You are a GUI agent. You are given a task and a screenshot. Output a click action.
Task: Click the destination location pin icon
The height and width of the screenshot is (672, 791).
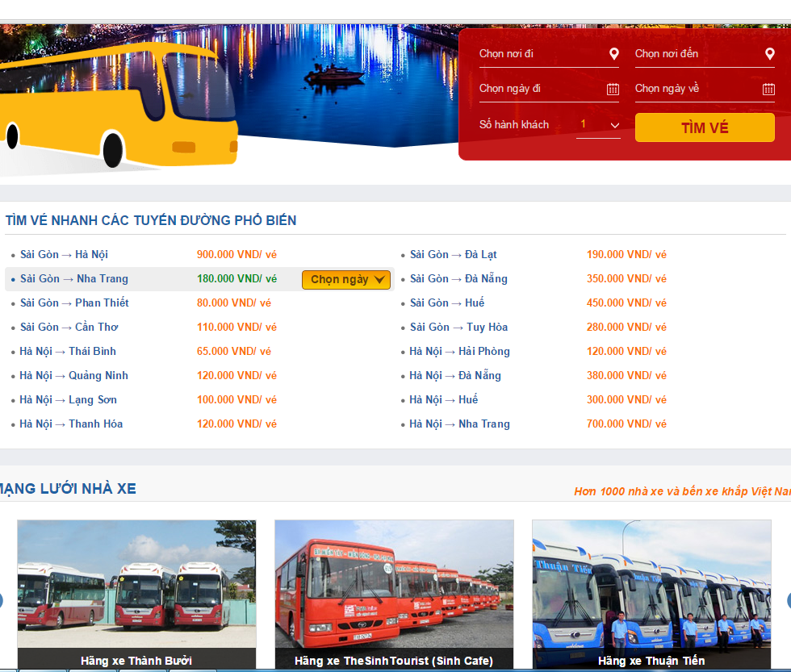[769, 54]
